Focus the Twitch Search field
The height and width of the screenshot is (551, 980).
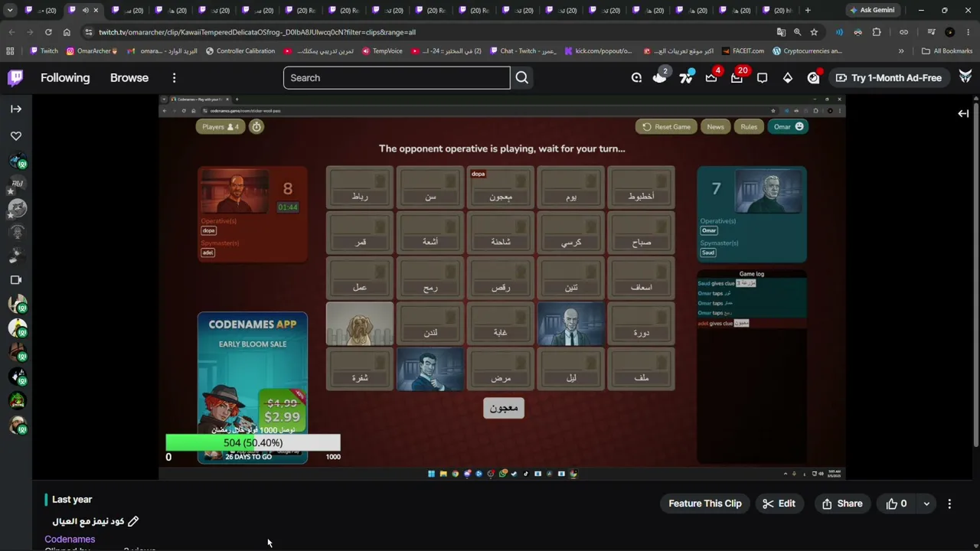pos(397,77)
